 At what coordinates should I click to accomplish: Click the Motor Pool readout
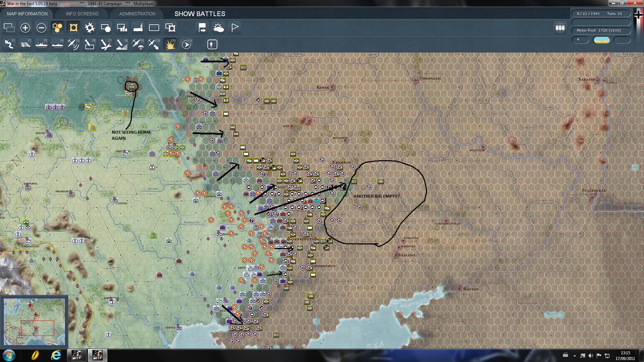point(601,31)
